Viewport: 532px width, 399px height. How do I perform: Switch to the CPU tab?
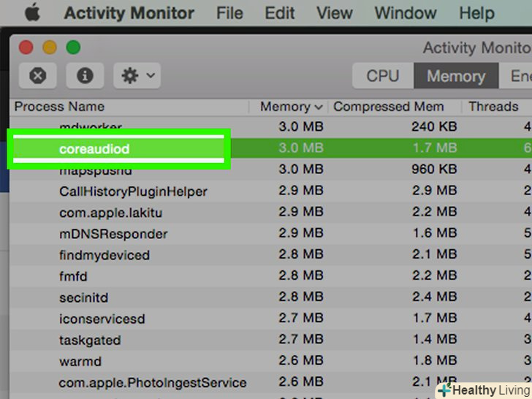pos(383,76)
